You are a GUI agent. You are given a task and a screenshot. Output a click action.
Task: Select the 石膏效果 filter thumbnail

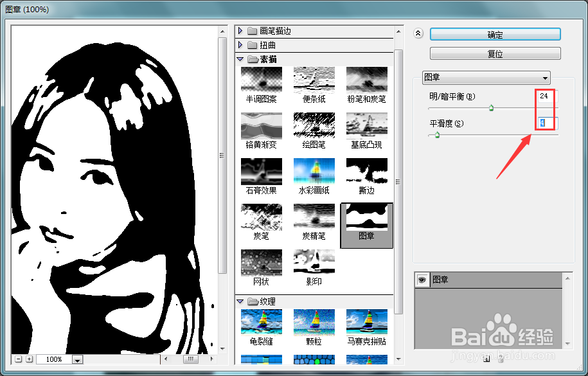click(262, 171)
